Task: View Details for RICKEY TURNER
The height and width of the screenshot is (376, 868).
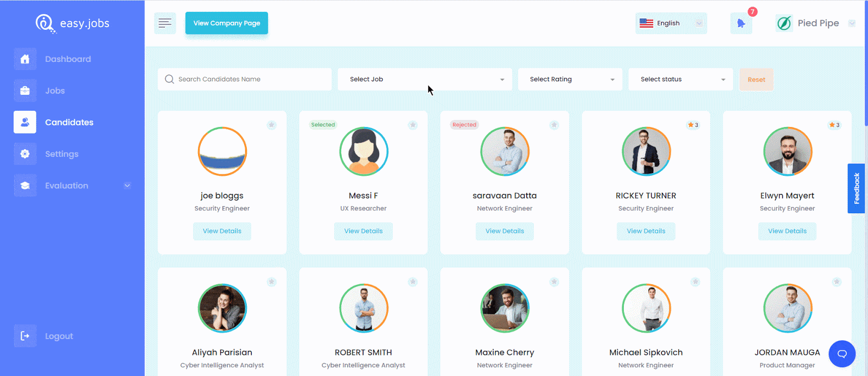Action: coord(646,231)
